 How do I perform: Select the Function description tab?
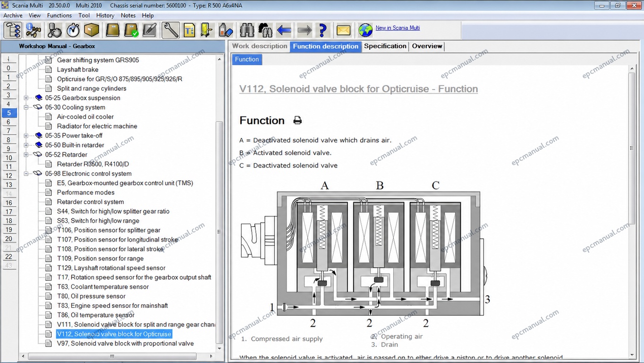click(326, 46)
